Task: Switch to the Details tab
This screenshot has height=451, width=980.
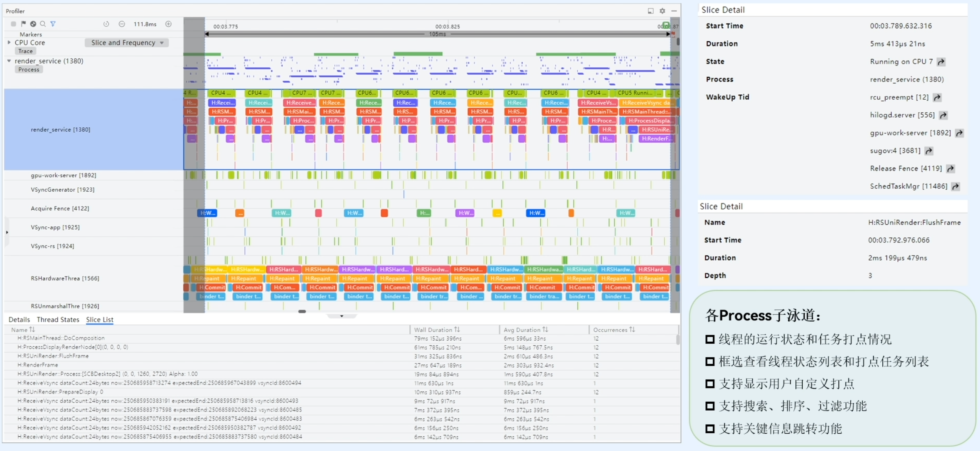Action: click(x=19, y=319)
